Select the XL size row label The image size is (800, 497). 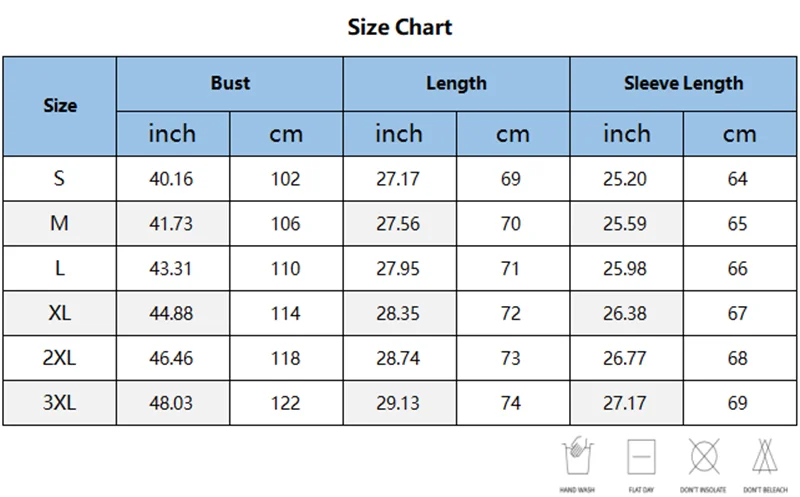pos(60,313)
